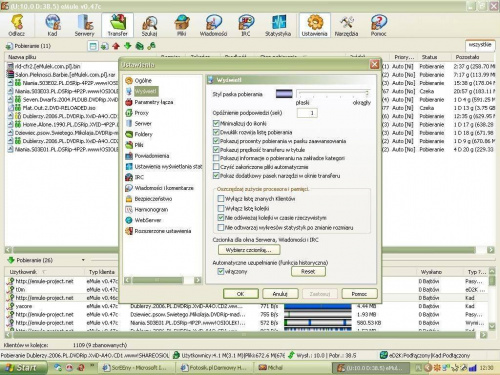Enable Pokazuj informacje o pobieraniu na zakładce
500x375 pixels.
216,158
